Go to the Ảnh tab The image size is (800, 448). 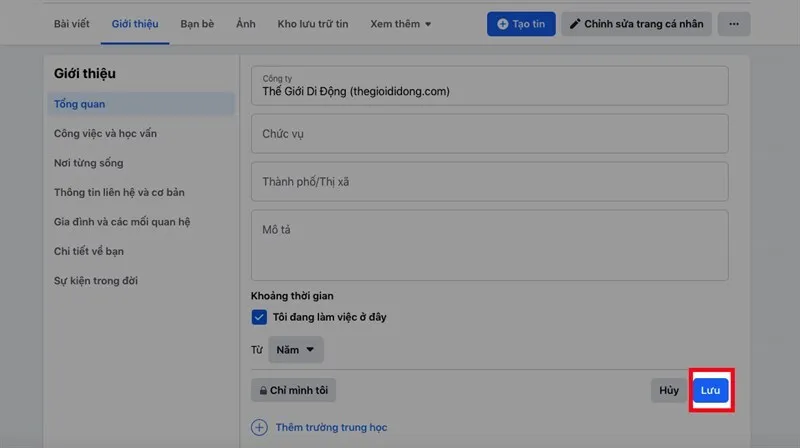(x=246, y=23)
